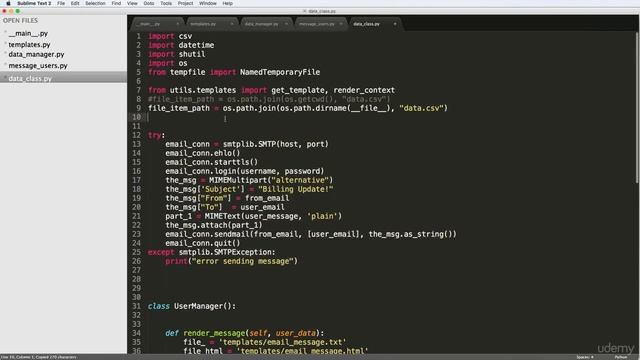Screen dimensions: 640x360
Task: Click the 'import datetime' line
Action: [x=181, y=45]
